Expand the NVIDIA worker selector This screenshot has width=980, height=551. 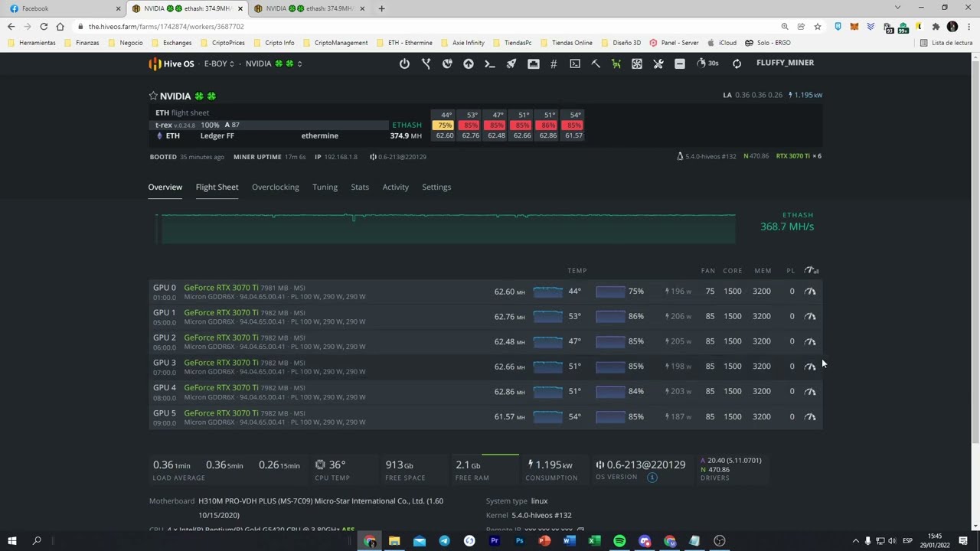[273, 64]
